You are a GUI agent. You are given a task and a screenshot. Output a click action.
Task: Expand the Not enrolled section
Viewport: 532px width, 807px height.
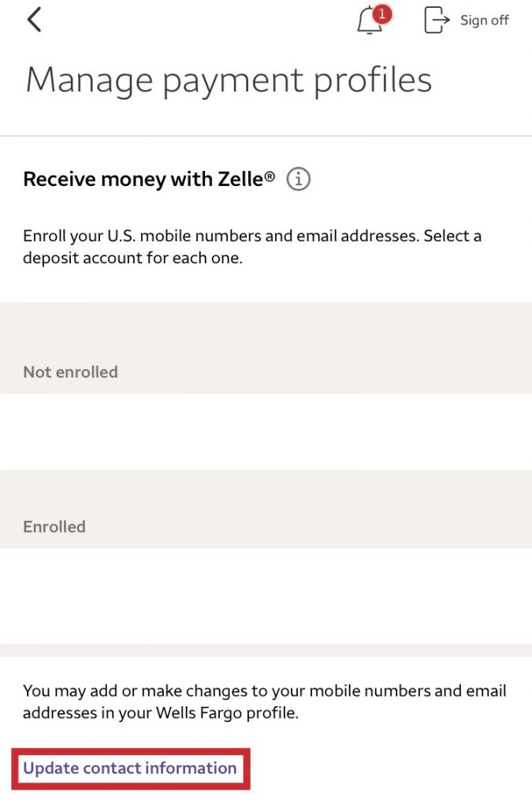(x=266, y=347)
